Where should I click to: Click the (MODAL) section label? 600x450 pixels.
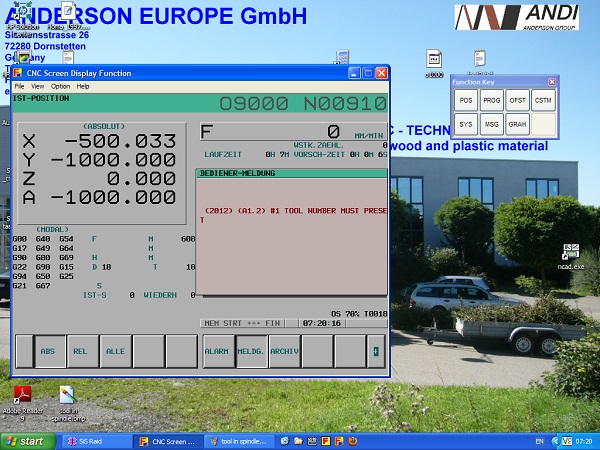52,229
